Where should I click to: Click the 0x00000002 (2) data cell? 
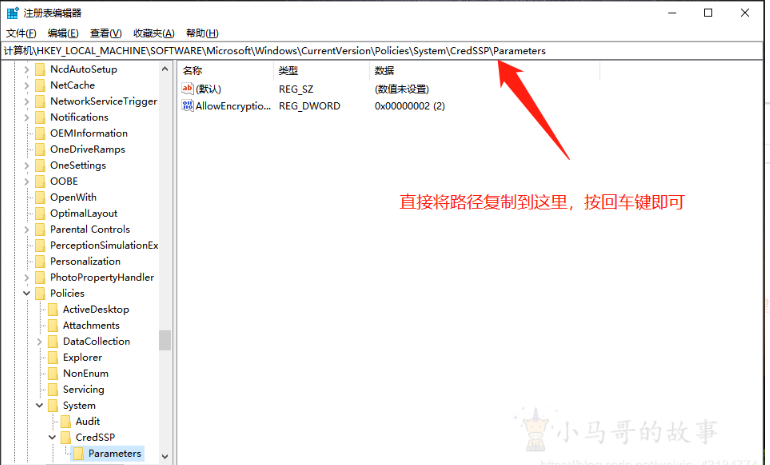coord(410,106)
